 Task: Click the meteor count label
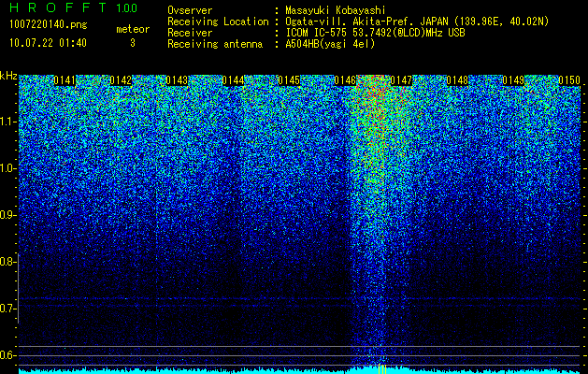coord(133,29)
